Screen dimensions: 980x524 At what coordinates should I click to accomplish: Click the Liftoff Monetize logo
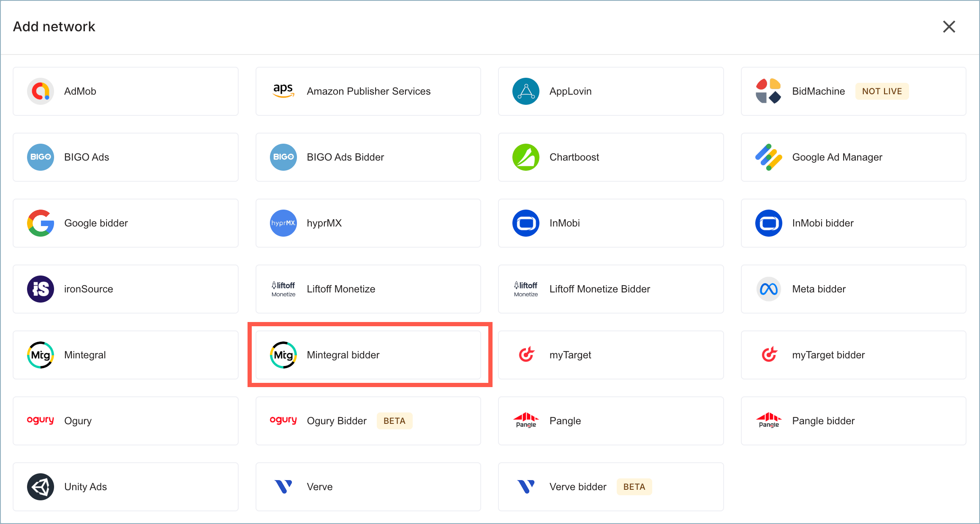(x=283, y=289)
